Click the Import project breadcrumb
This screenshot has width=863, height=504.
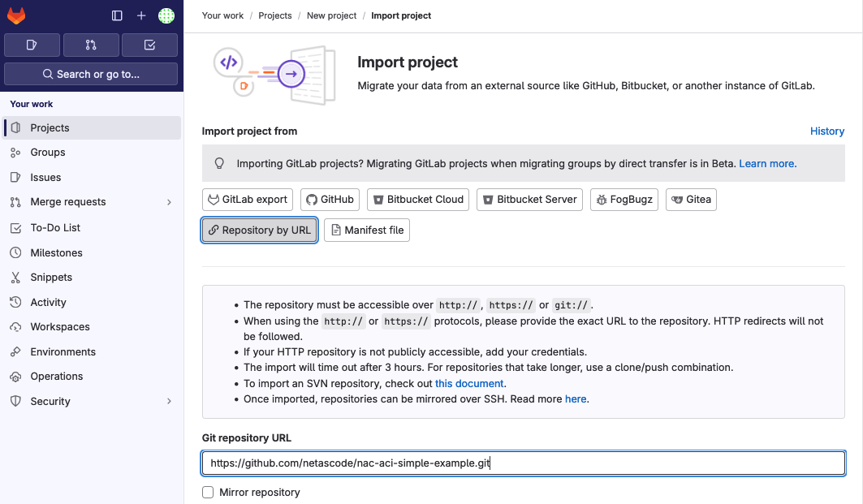401,15
